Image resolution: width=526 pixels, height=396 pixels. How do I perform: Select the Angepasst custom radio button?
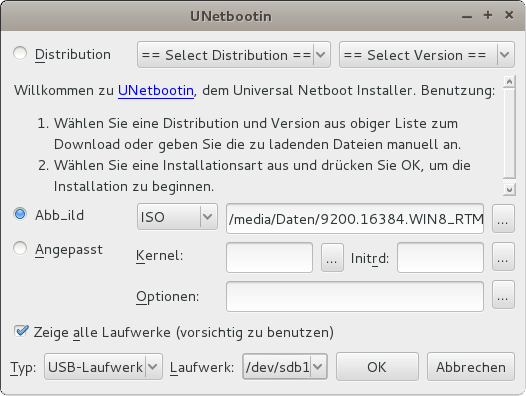click(x=20, y=248)
